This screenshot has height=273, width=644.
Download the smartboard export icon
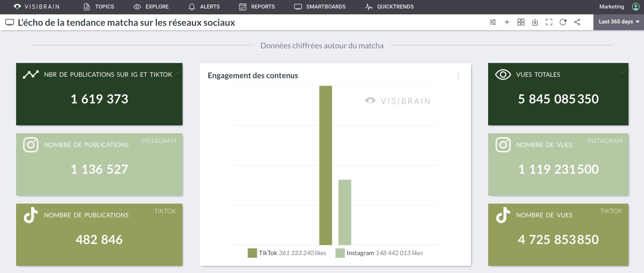[535, 22]
